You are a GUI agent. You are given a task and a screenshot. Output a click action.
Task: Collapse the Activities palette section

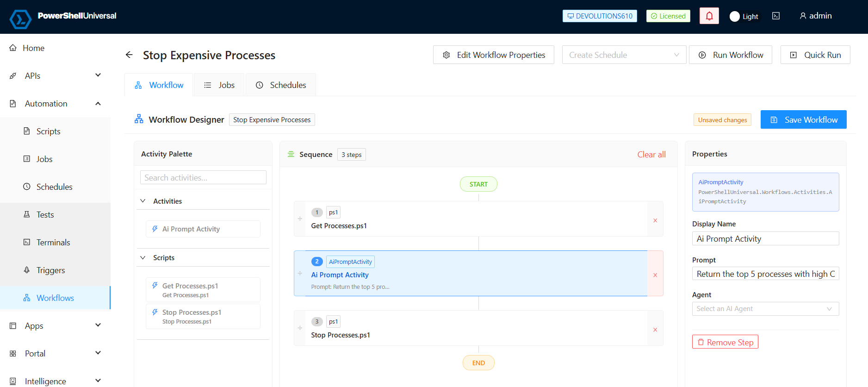pos(143,201)
